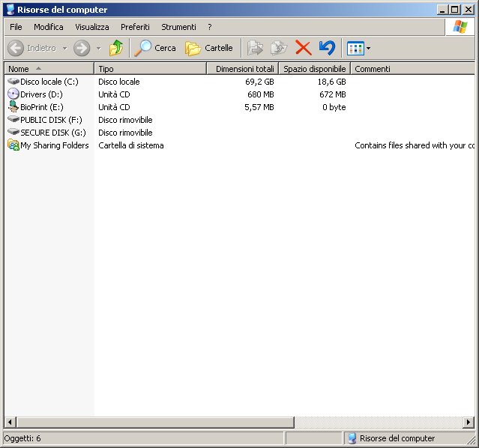Viewport: 479px width, 448px height.
Task: Select Disco locale (C:) drive
Action: [49, 82]
